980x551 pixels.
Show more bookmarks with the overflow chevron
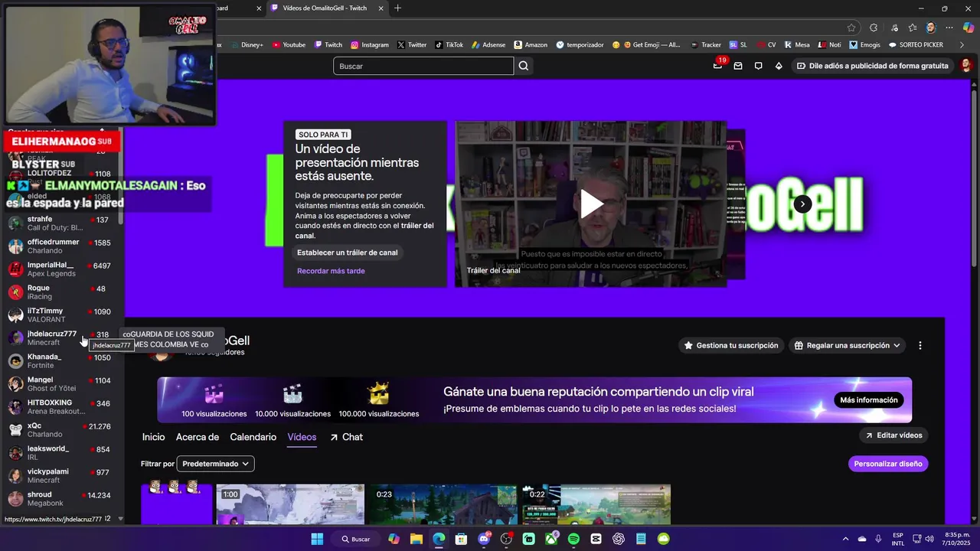pos(962,45)
